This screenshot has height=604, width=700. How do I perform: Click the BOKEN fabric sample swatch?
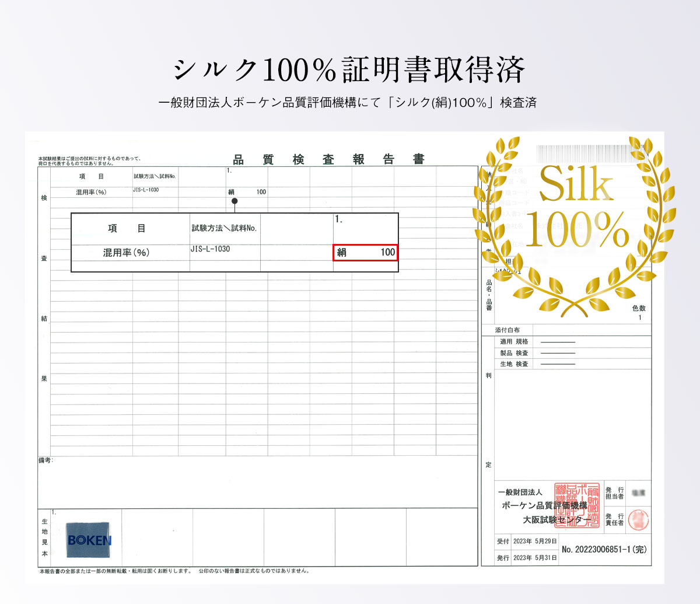click(89, 540)
